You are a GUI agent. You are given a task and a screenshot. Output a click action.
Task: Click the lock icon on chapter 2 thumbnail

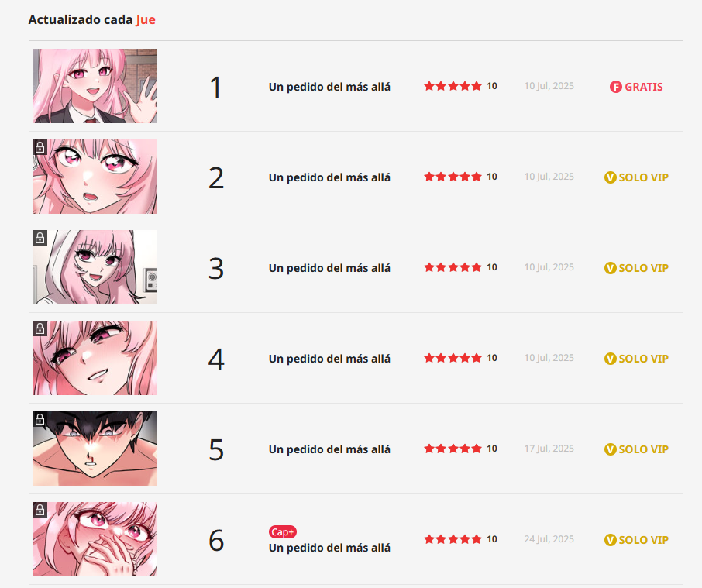(40, 147)
